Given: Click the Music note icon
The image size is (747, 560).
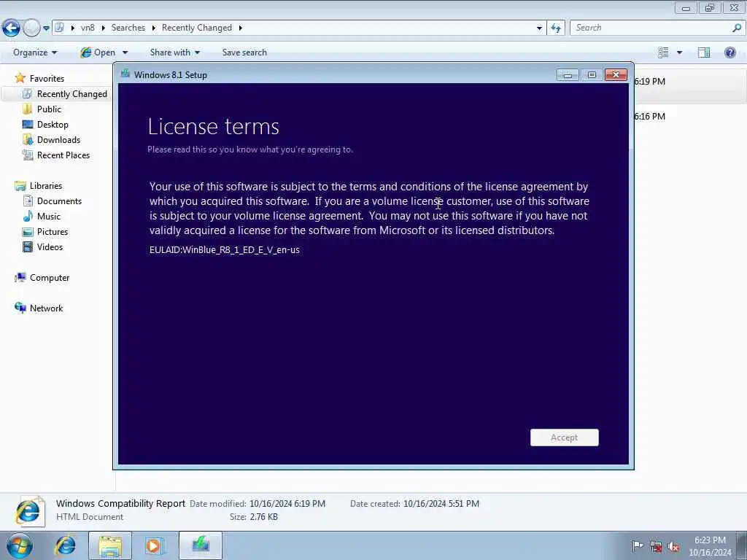Looking at the screenshot, I should 28,216.
